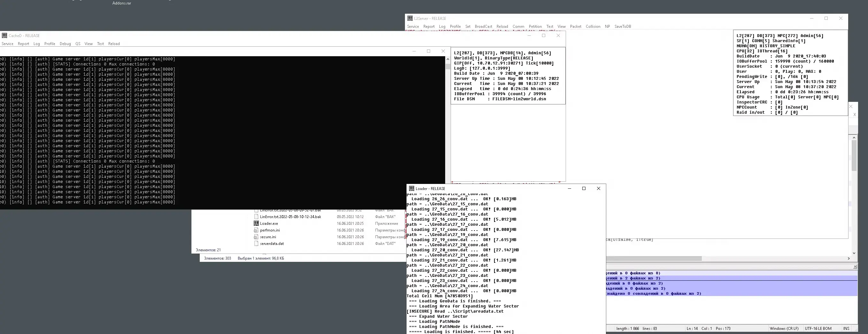
Task: Click the CacheD - RELEASE window icon
Action: click(x=4, y=35)
